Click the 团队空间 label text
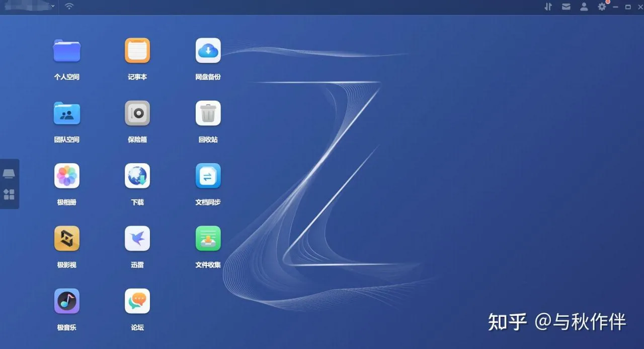This screenshot has height=349, width=644. (x=67, y=139)
